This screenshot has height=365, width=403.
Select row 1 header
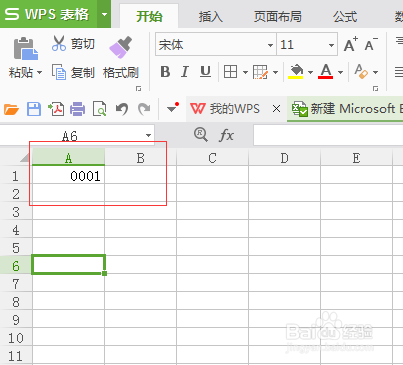[x=16, y=176]
